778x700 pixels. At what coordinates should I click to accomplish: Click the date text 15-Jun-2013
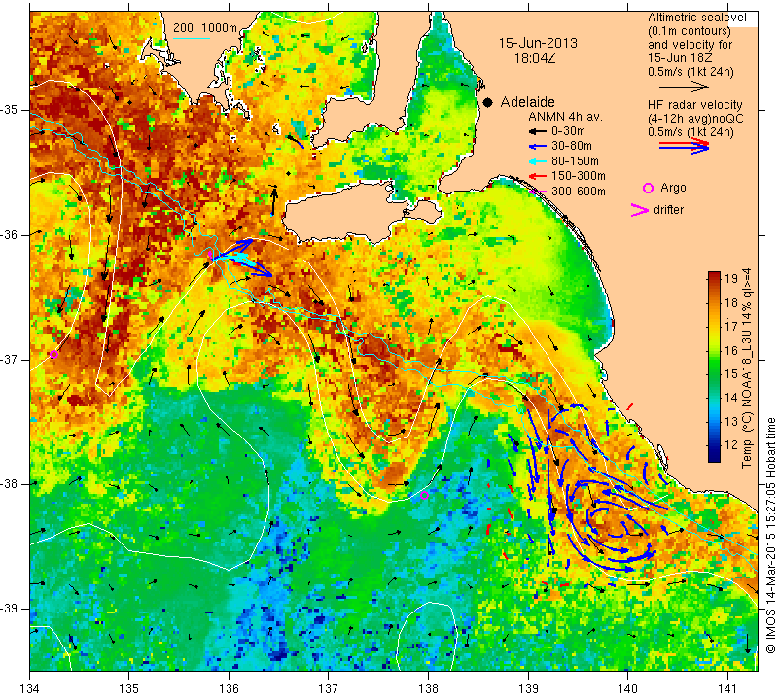[x=538, y=43]
